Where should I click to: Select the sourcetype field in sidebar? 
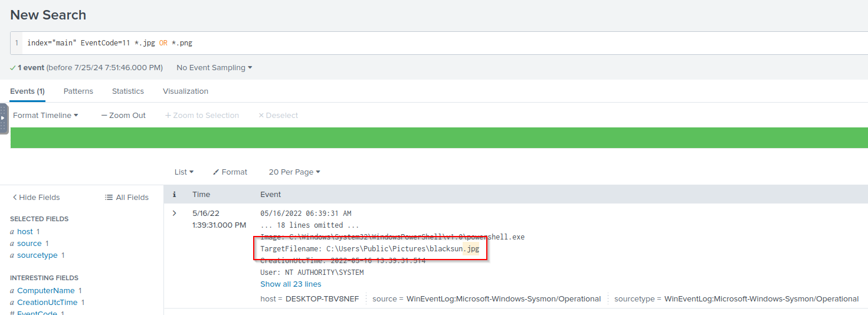tap(38, 255)
